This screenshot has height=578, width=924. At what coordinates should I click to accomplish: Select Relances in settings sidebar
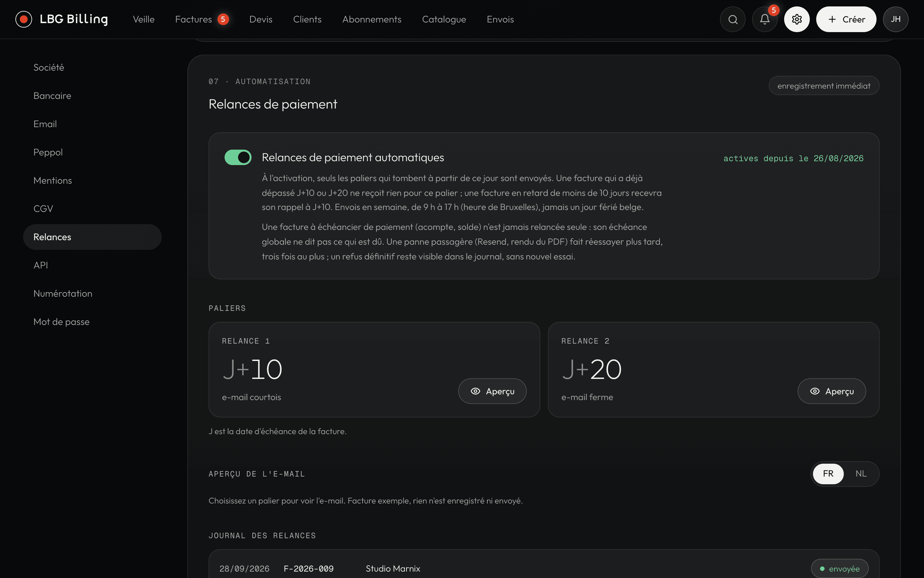[x=92, y=237]
